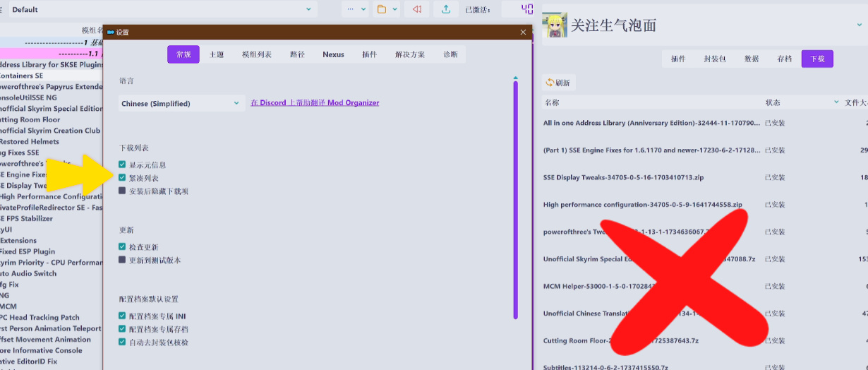The height and width of the screenshot is (370, 868).
Task: Toggle 自动去封装包核检 checkbox
Action: click(122, 342)
